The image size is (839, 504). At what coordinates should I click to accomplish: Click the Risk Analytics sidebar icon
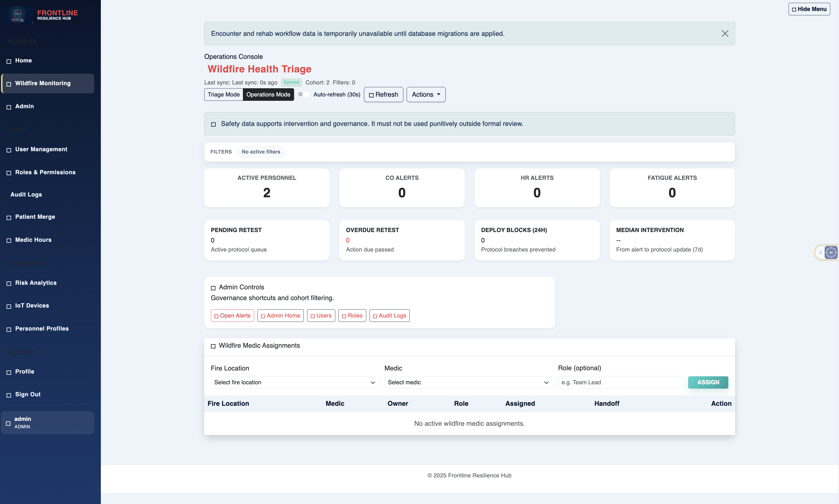(9, 283)
